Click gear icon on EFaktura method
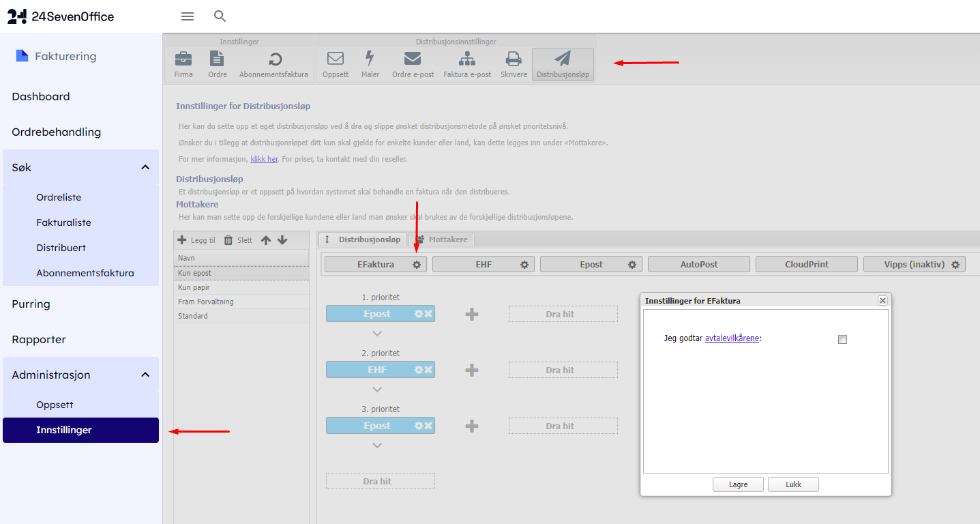Image resolution: width=980 pixels, height=524 pixels. tap(417, 265)
